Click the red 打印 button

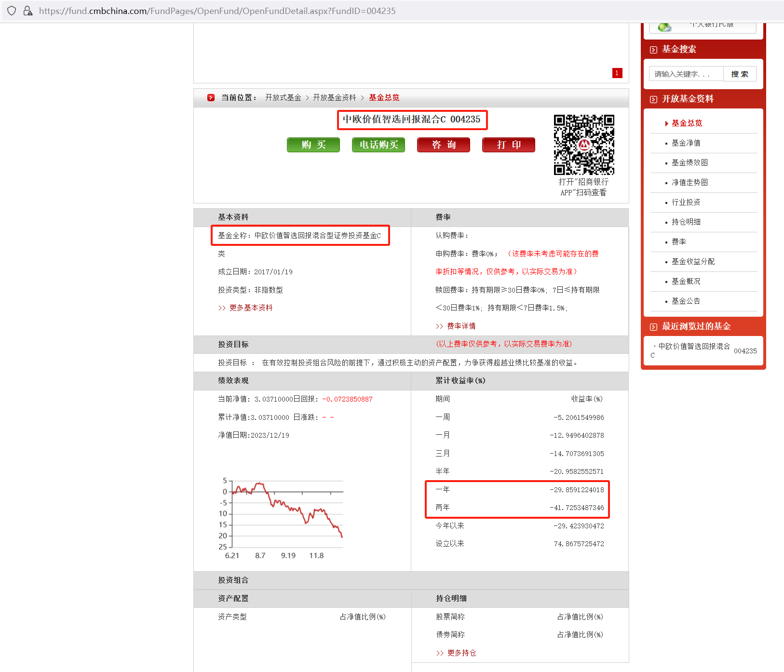tap(509, 145)
